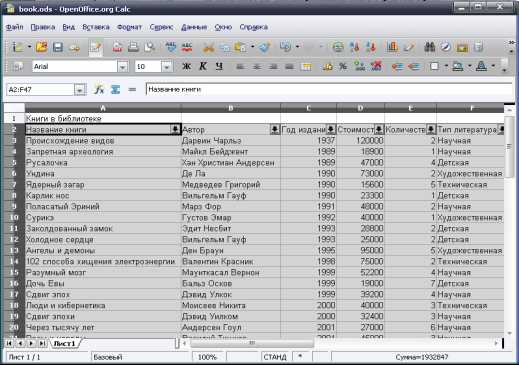The height and width of the screenshot is (365, 519).
Task: Apply the percent number format
Action: [343, 66]
